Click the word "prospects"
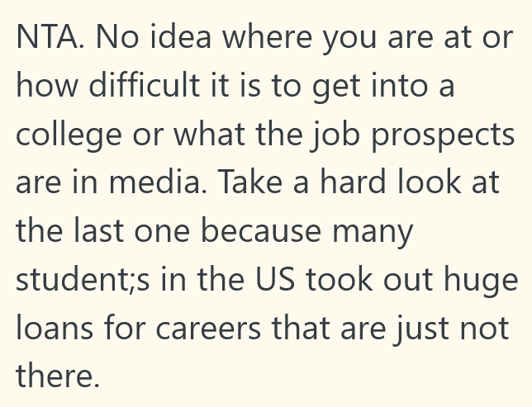Viewport: 532px width, 407px height. click(x=448, y=135)
